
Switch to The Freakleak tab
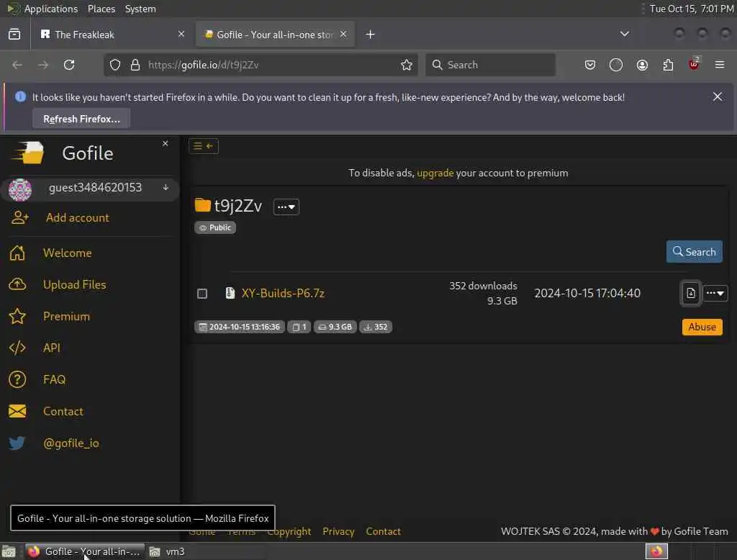click(x=112, y=35)
